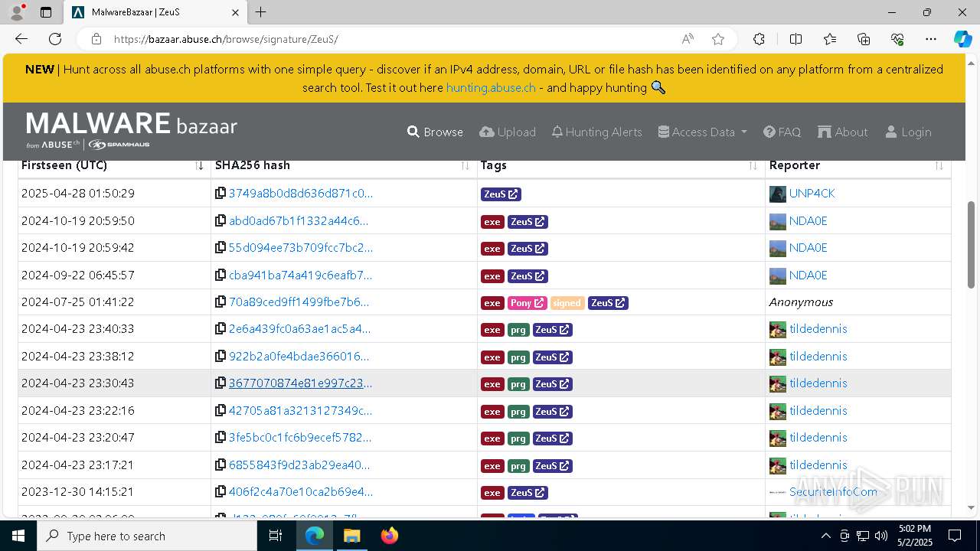
Task: Open Favorites list icon
Action: 830,39
